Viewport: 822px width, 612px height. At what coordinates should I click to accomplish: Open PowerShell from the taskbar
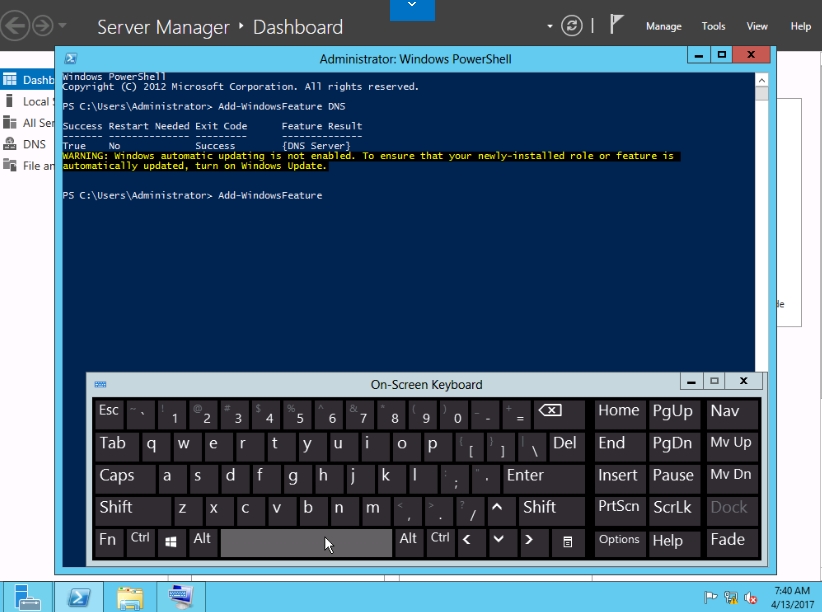pyautogui.click(x=79, y=597)
